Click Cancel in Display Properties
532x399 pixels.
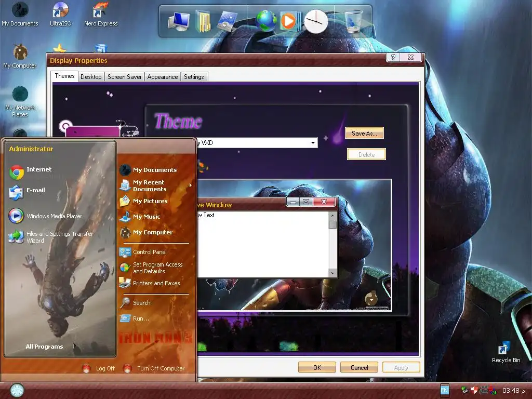pos(359,367)
